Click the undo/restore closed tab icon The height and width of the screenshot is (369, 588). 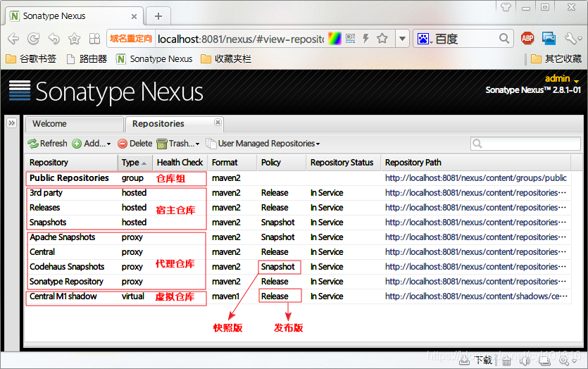click(x=54, y=38)
